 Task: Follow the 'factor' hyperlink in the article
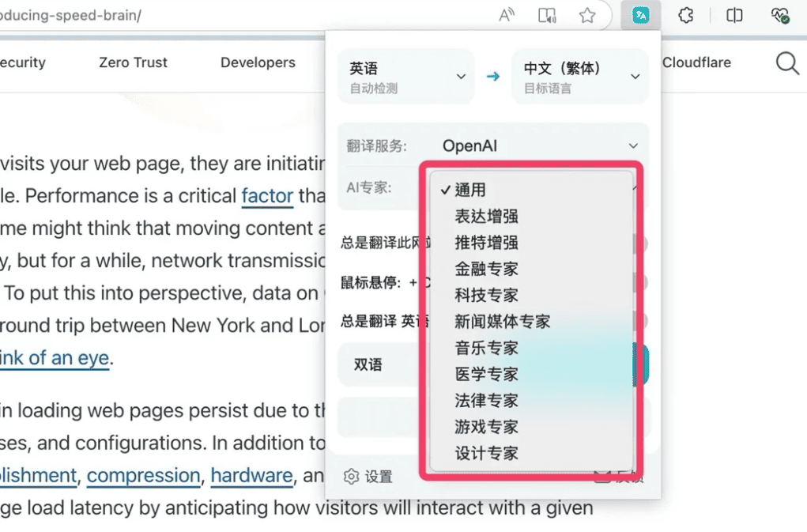(267, 196)
